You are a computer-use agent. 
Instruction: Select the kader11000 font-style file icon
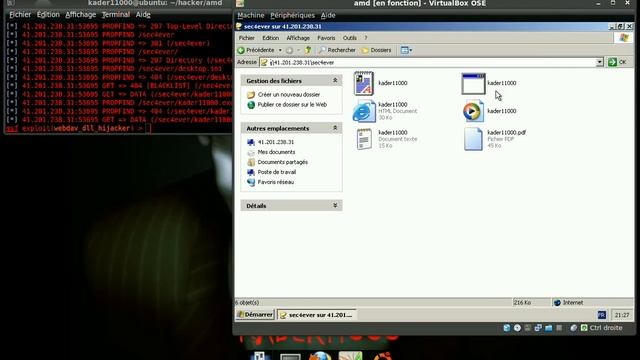coord(363,83)
